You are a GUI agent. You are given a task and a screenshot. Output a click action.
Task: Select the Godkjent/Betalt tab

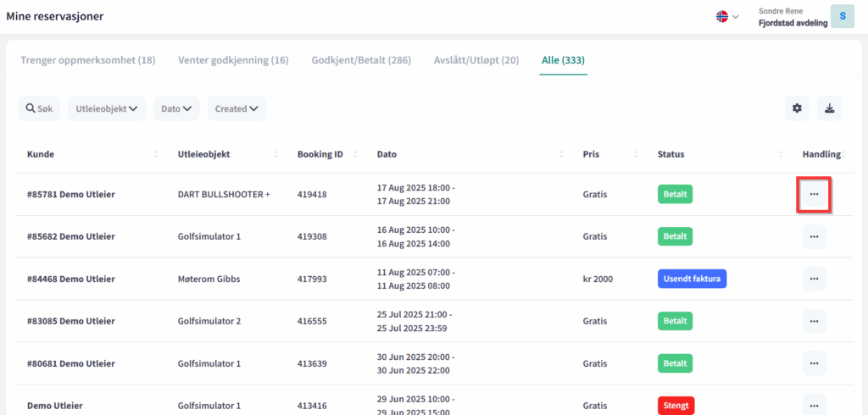361,60
